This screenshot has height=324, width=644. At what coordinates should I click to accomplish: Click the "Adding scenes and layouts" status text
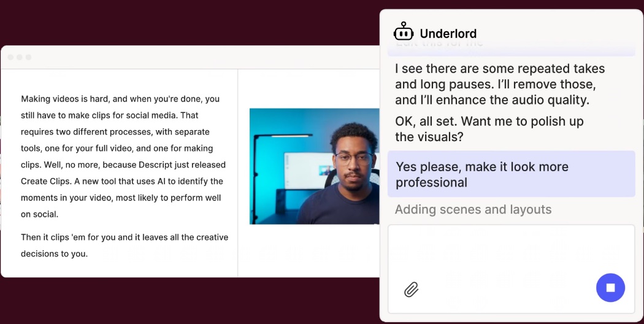[473, 210]
